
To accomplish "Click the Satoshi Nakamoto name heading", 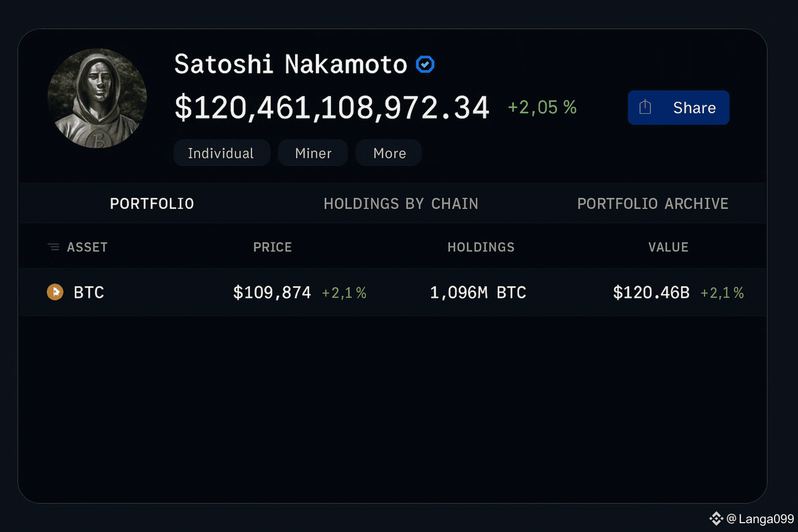I will (x=290, y=64).
